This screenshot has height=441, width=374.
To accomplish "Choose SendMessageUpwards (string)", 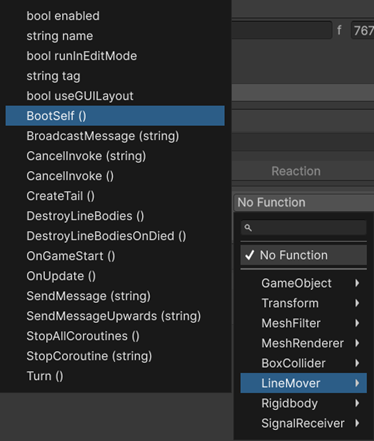I will [x=115, y=316].
